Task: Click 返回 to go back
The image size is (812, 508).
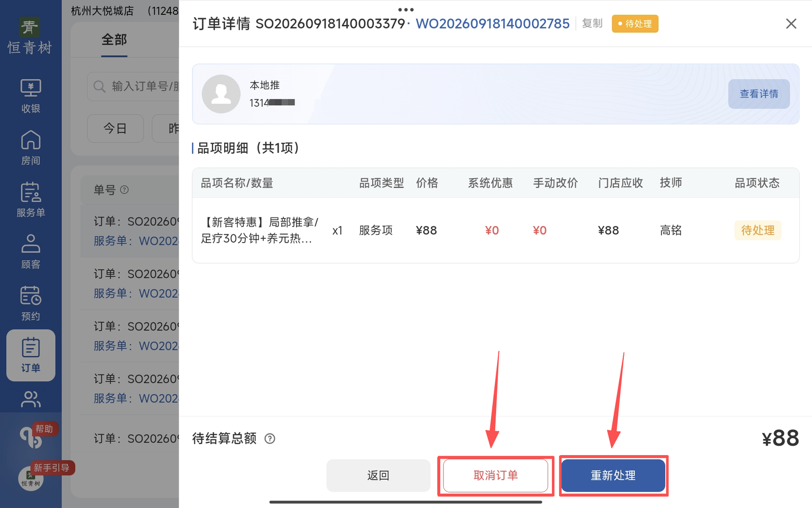Action: pos(378,476)
